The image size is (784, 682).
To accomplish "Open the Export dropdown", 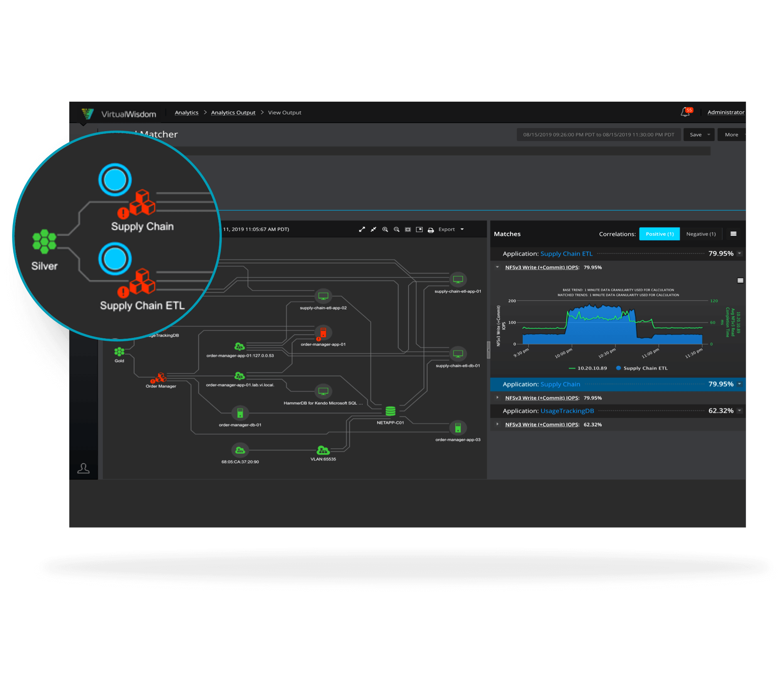I will click(451, 229).
